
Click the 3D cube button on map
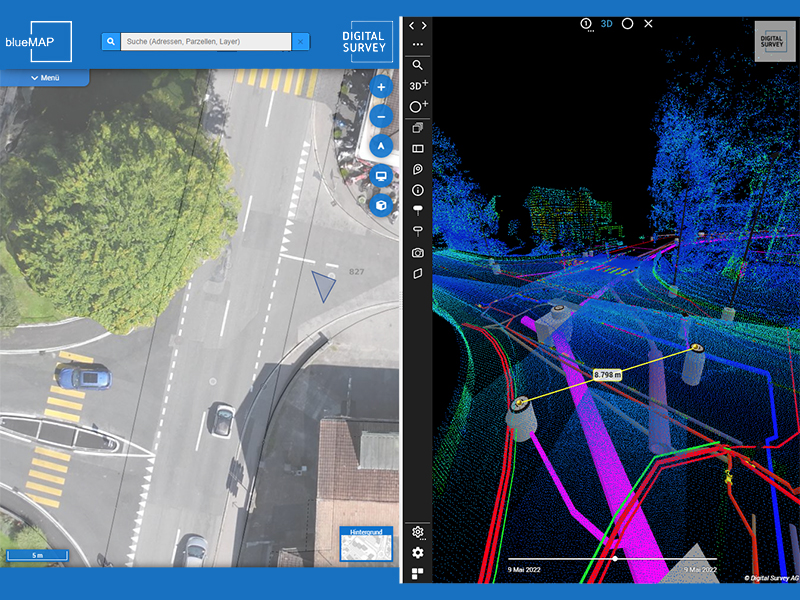click(381, 205)
